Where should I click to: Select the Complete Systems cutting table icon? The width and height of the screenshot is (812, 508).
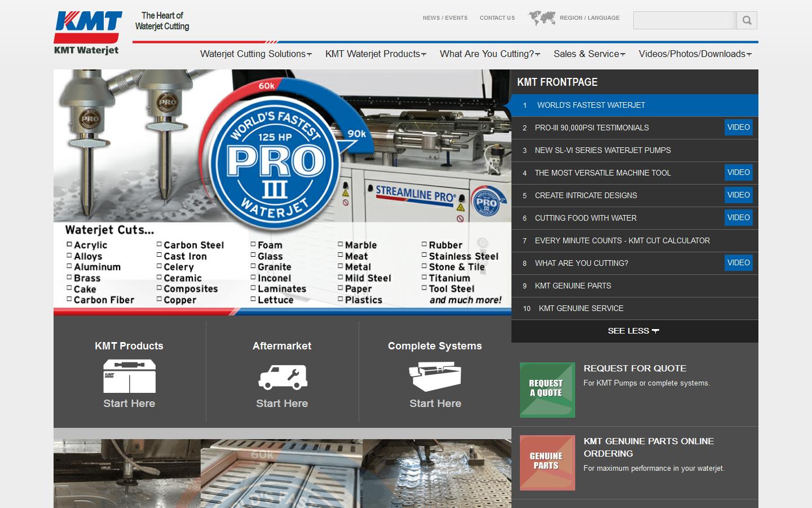pos(435,375)
